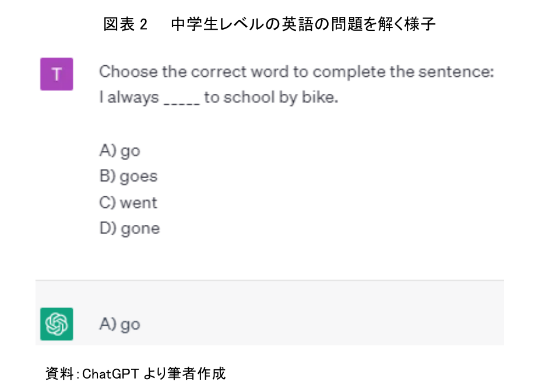Image resolution: width=556 pixels, height=392 pixels.
Task: Click the word ChatGPT in the caption
Action: point(110,373)
